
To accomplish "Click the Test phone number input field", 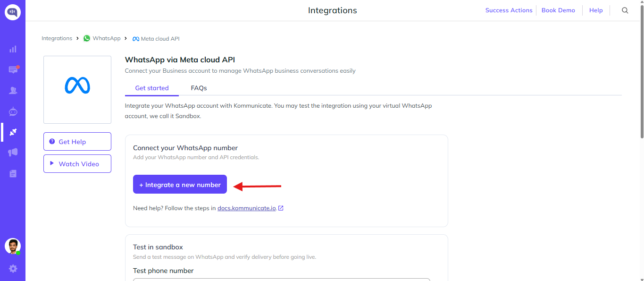I will 282,280.
